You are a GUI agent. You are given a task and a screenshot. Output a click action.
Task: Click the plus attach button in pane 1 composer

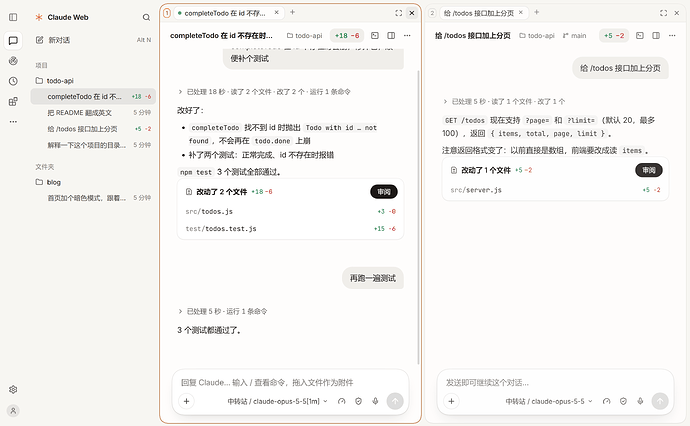click(x=187, y=401)
